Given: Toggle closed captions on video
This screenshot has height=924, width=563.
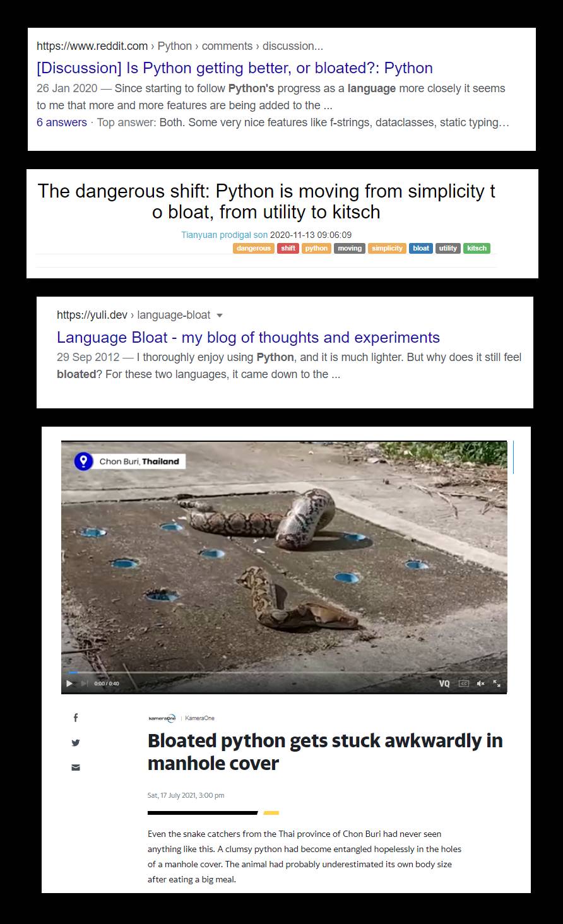Looking at the screenshot, I should click(464, 684).
